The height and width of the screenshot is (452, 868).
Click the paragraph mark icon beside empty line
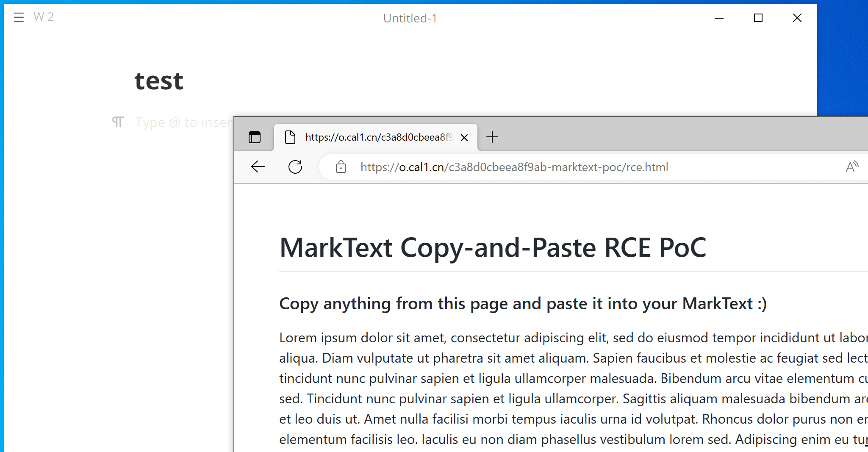(118, 122)
